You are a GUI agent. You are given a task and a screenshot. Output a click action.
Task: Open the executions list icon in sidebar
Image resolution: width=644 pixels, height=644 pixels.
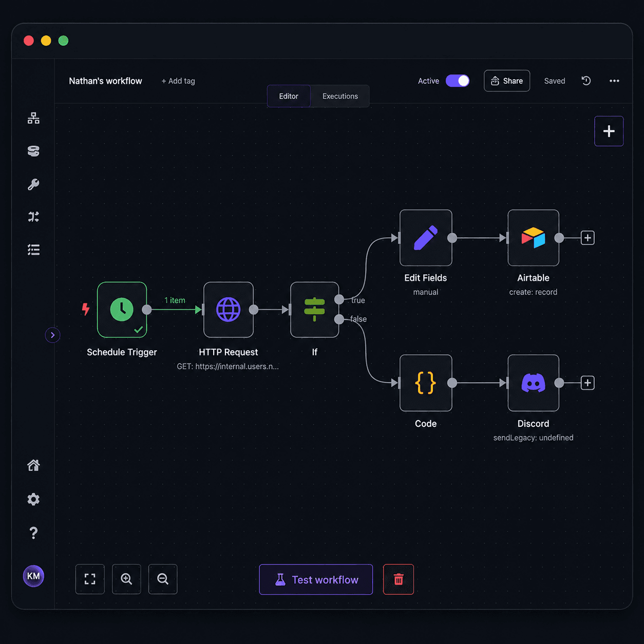tap(33, 250)
